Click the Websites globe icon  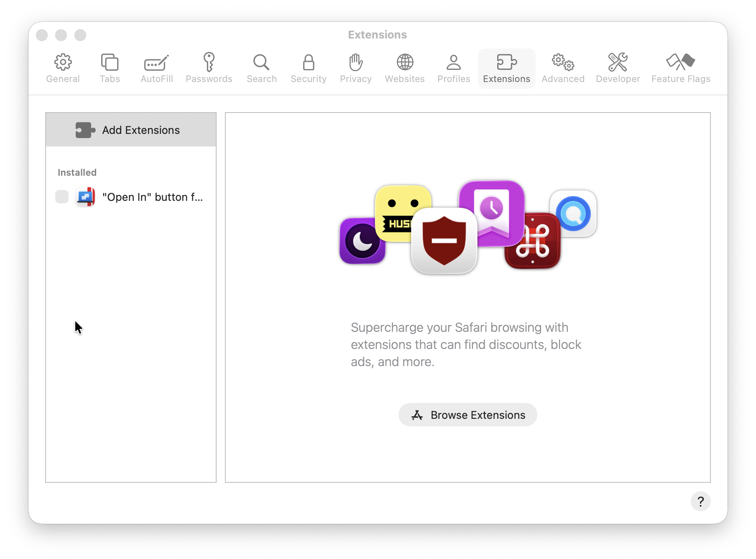(404, 68)
